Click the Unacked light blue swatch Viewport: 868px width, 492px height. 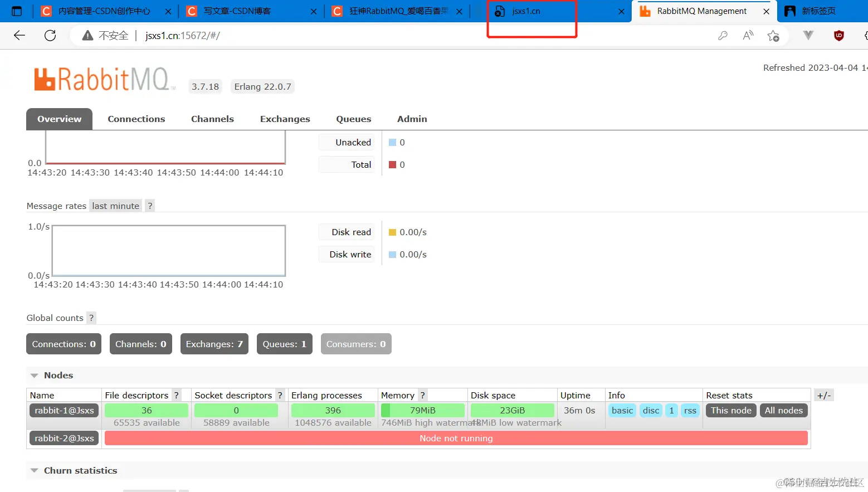(392, 143)
